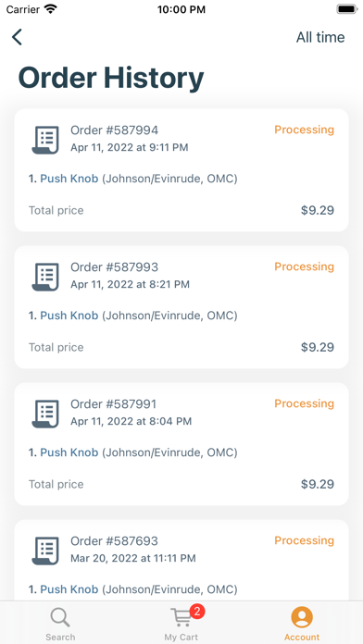
Task: Open Push Knob link in order #587994
Action: [69, 179]
